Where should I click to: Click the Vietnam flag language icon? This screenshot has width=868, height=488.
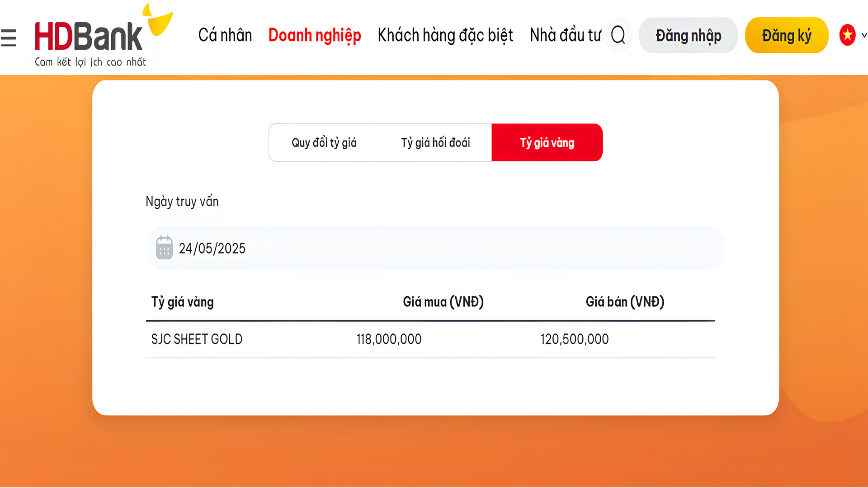[847, 35]
